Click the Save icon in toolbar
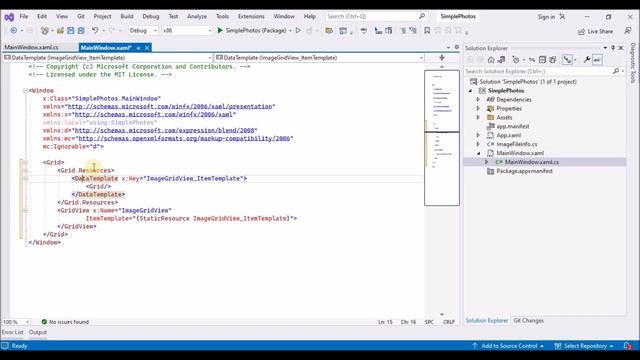The width and height of the screenshot is (640, 360). click(71, 31)
